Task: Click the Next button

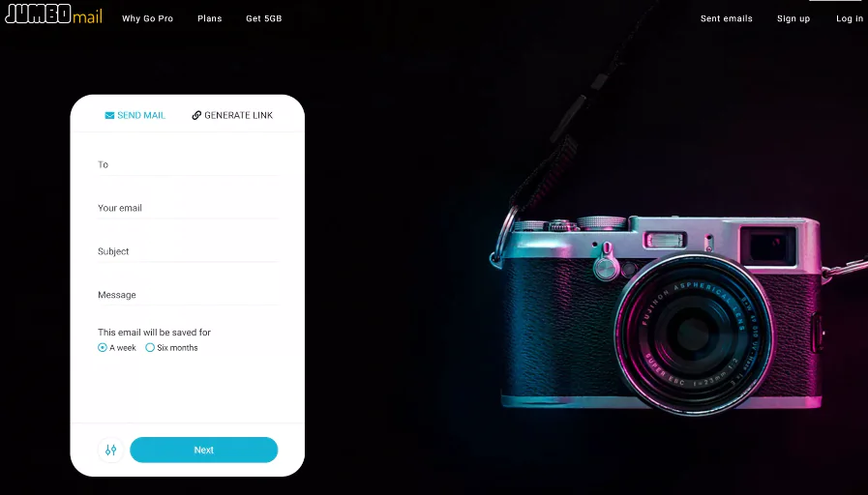Action: point(204,451)
